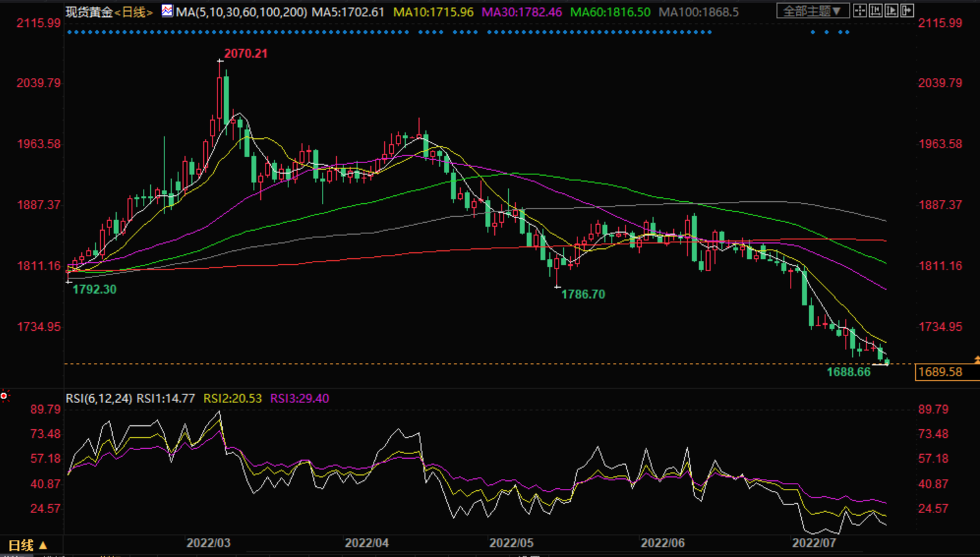The height and width of the screenshot is (557, 980).
Task: Click the red alert marker beside RSI panel
Action: click(x=4, y=396)
